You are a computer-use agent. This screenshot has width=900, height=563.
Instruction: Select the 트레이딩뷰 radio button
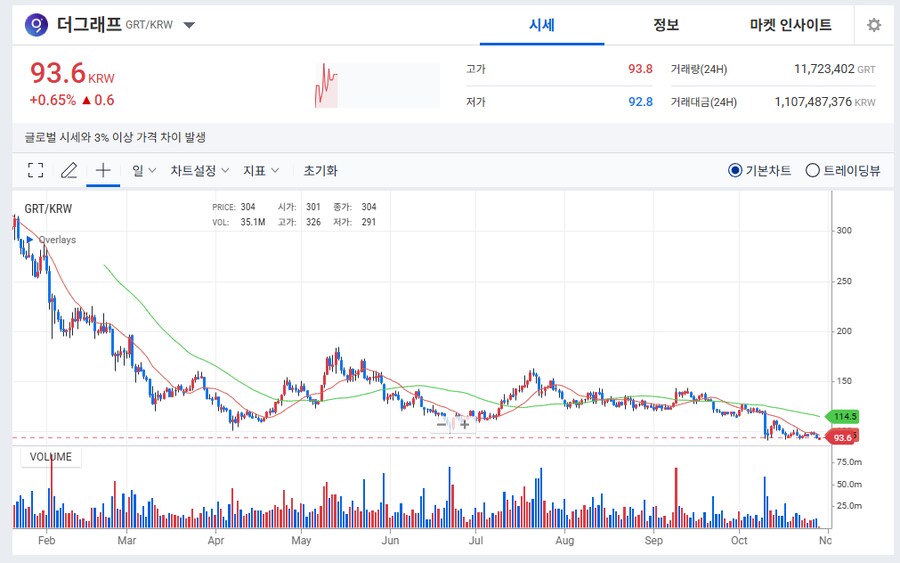click(x=812, y=170)
